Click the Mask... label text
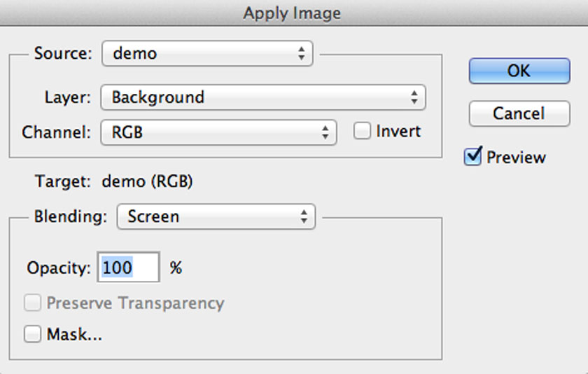 pyautogui.click(x=74, y=335)
